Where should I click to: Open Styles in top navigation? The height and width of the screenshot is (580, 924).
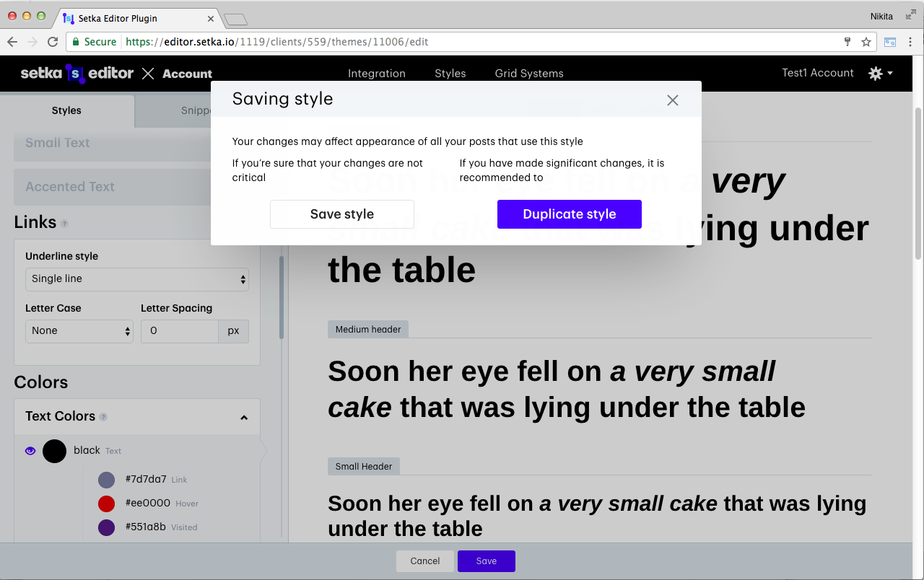pos(450,74)
